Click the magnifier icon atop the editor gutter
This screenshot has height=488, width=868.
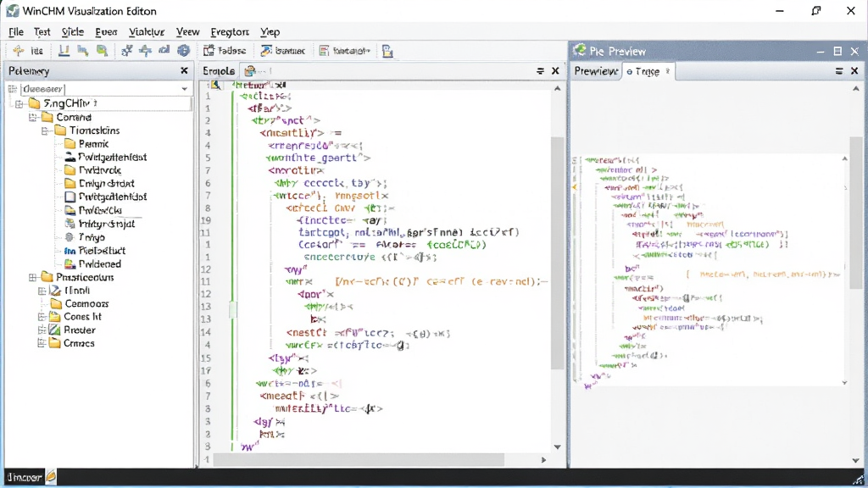[216, 85]
